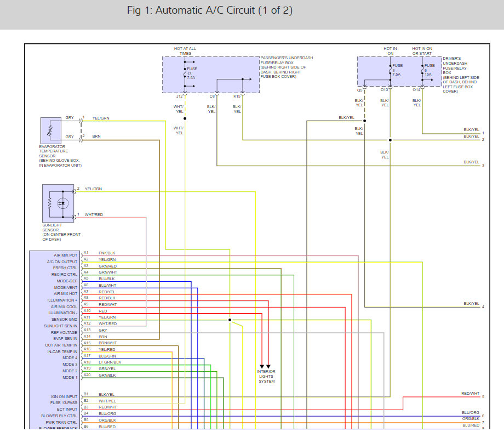Image resolution: width=504 pixels, height=443 pixels.
Task: Select the 'EVAPORATOR TEMPERATURE SENSOR' caption
Action: pos(60,156)
